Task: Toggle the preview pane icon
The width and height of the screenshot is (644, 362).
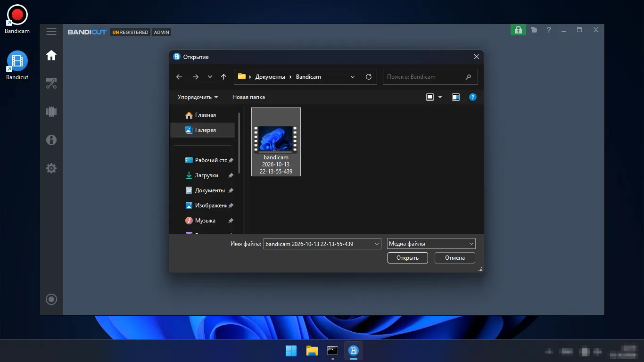Action: tap(456, 97)
